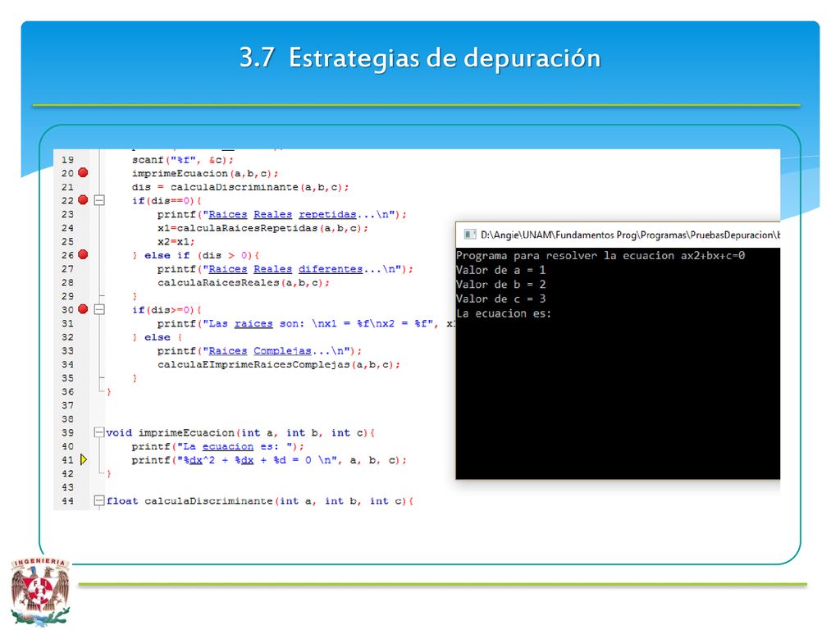Click the slide title 'Estrategias de depuración'
Image resolution: width=840 pixels, height=630 pixels.
pos(445,58)
